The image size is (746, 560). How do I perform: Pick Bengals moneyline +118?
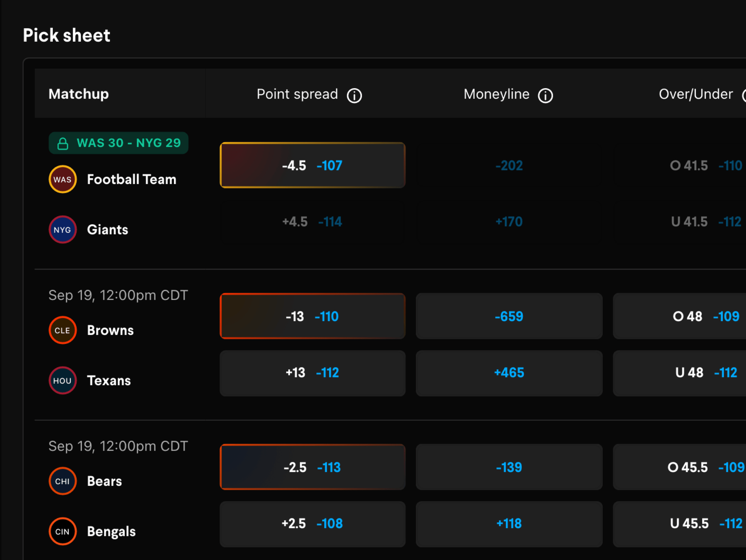(509, 524)
